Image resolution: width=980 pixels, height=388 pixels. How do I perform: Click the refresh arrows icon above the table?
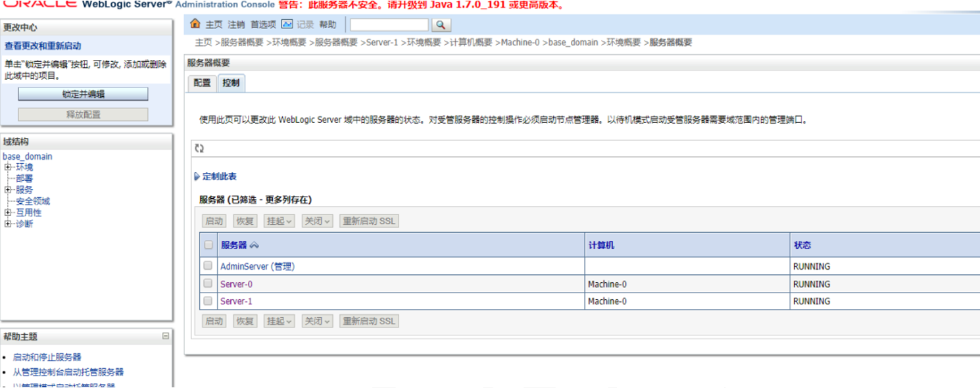(199, 149)
